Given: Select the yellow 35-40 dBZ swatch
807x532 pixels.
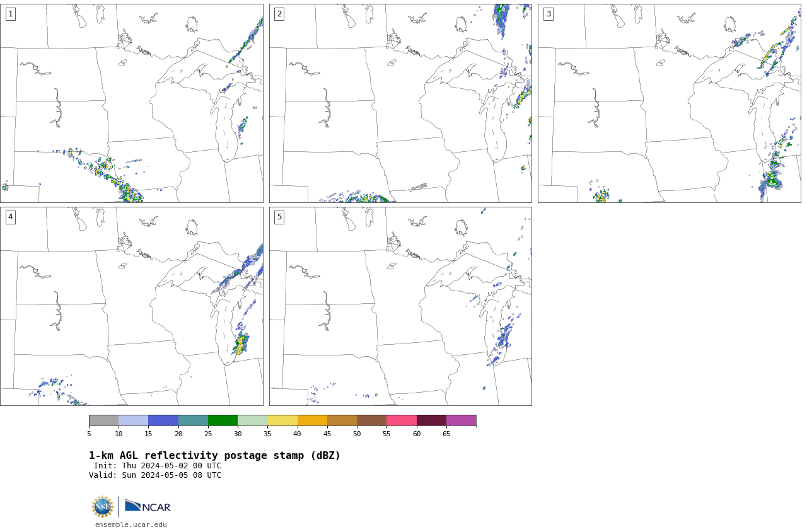Looking at the screenshot, I should click(282, 420).
